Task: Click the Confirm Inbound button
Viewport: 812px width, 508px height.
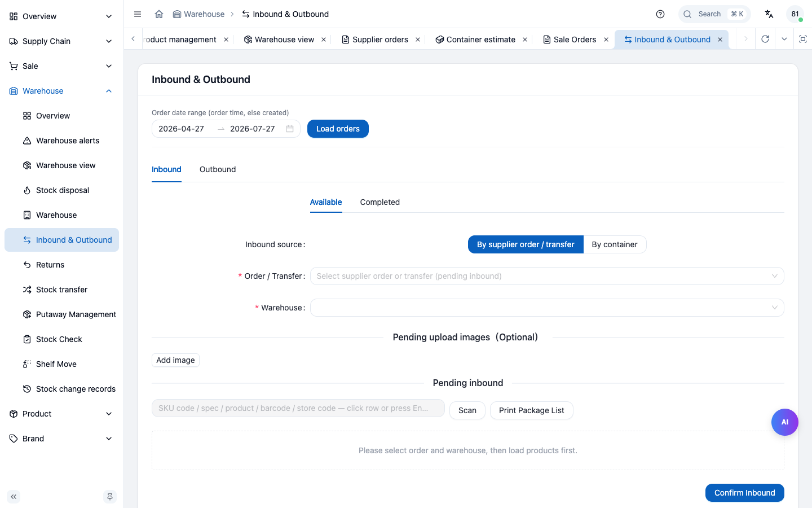Action: pos(745,493)
